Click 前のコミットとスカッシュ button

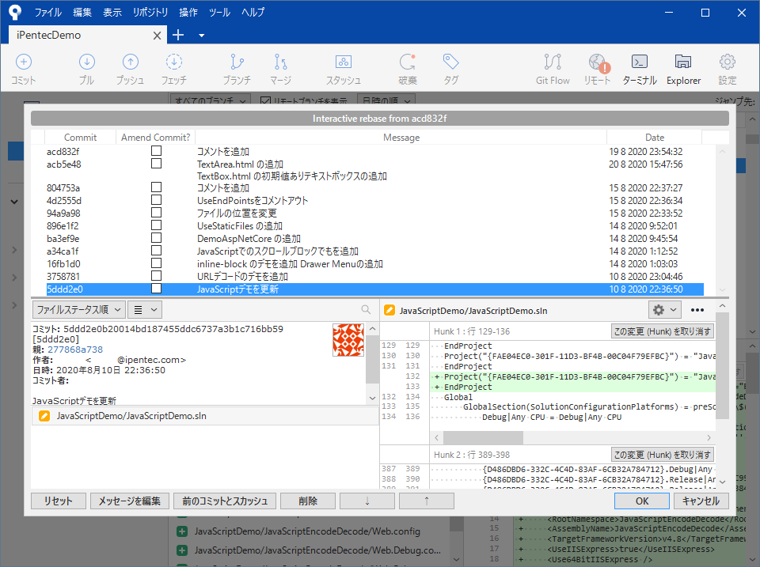[x=225, y=501]
